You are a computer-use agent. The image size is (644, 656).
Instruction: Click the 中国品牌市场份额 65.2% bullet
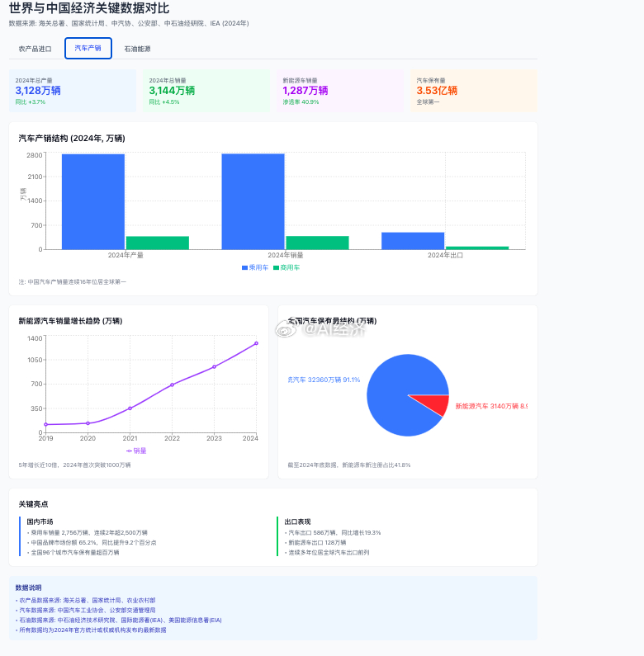click(92, 543)
